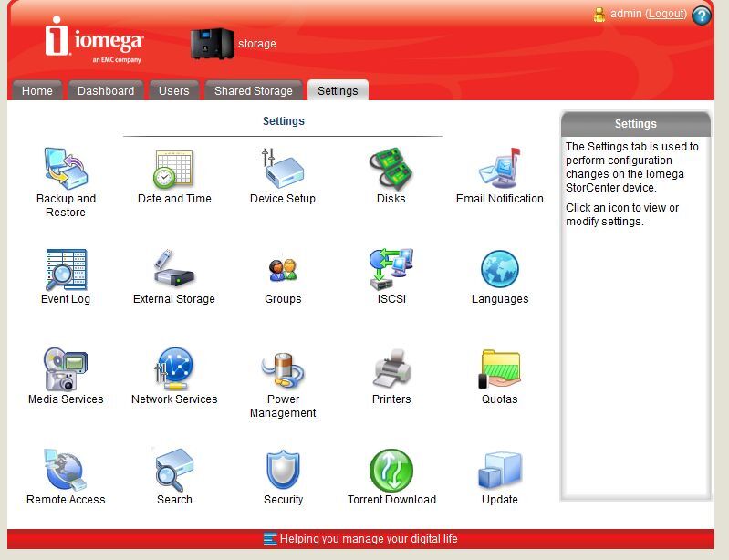This screenshot has width=729, height=560.
Task: Open the Security shield icon
Action: (283, 470)
